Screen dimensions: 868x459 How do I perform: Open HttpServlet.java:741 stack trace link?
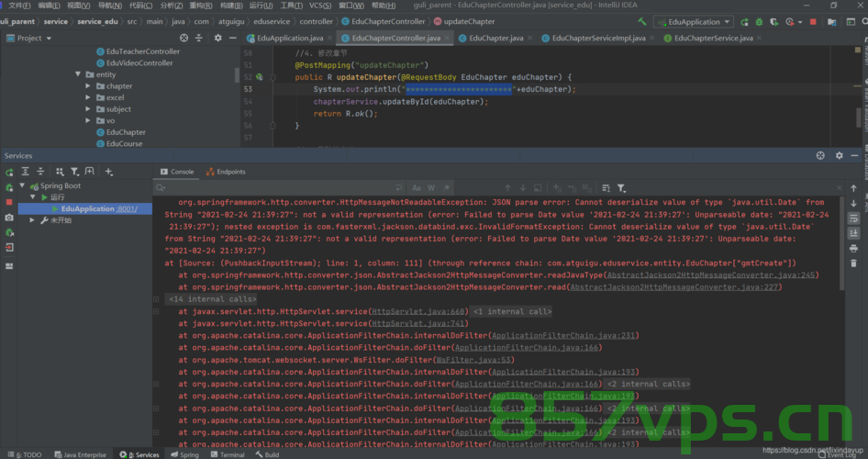pyautogui.click(x=418, y=324)
